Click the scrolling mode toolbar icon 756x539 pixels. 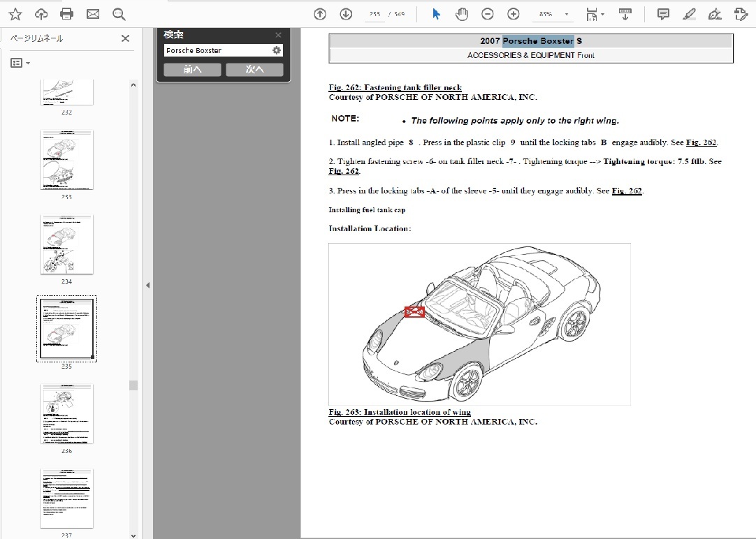(625, 14)
